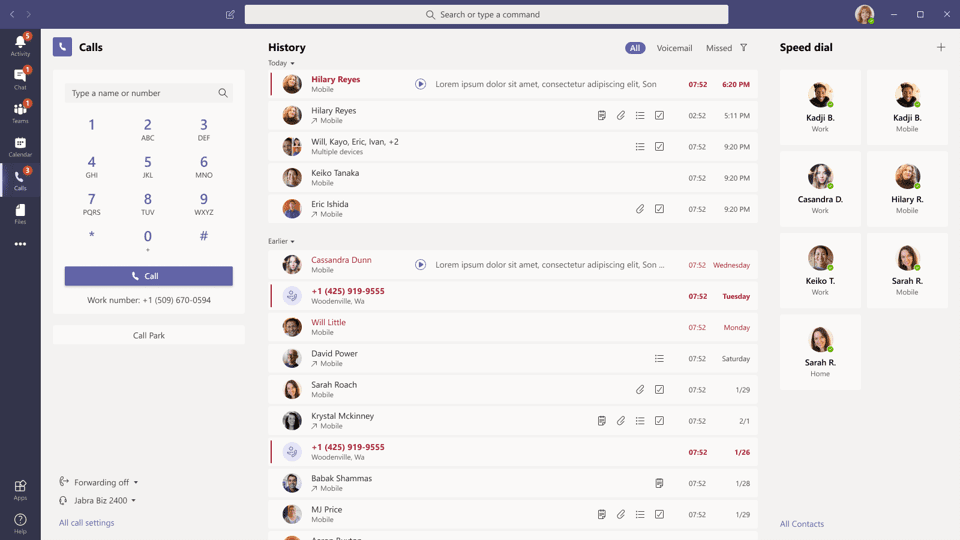Toggle task checkbox on Krystal Mckinney call
The image size is (960, 540).
[659, 421]
